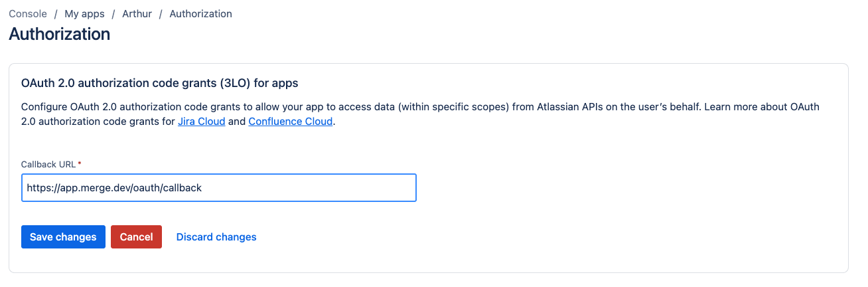868x287 pixels.
Task: Click the red Cancel button
Action: (136, 237)
